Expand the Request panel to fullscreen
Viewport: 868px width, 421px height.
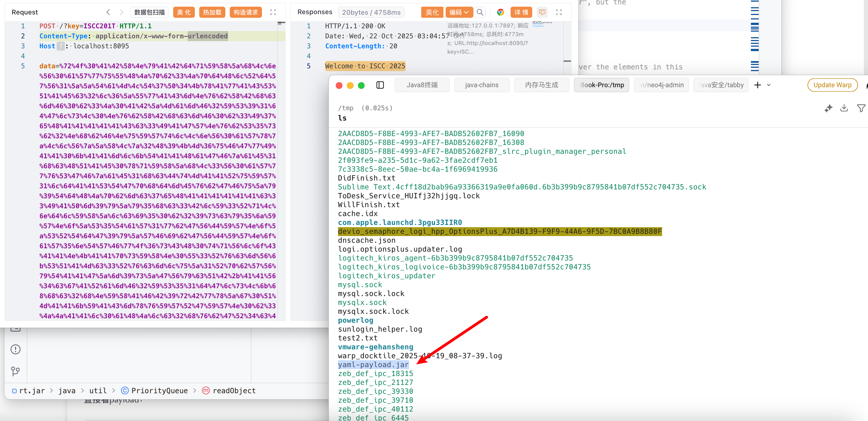273,12
